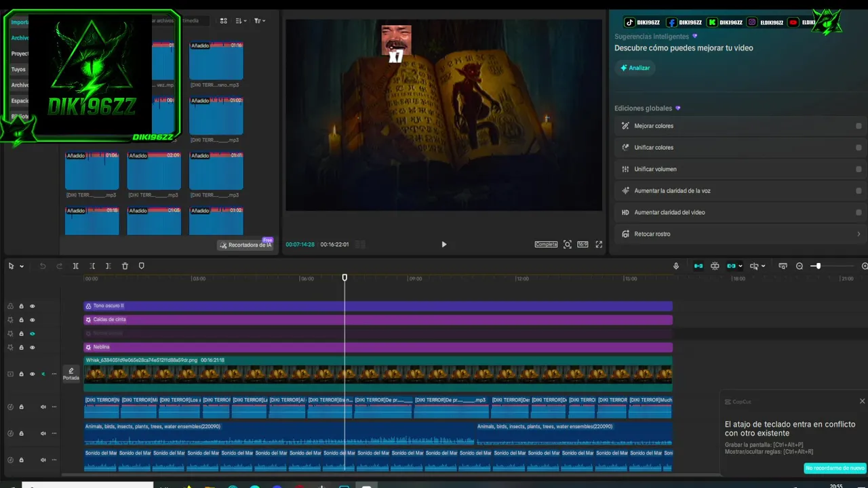
Task: Click the shield marker icon
Action: [141, 266]
